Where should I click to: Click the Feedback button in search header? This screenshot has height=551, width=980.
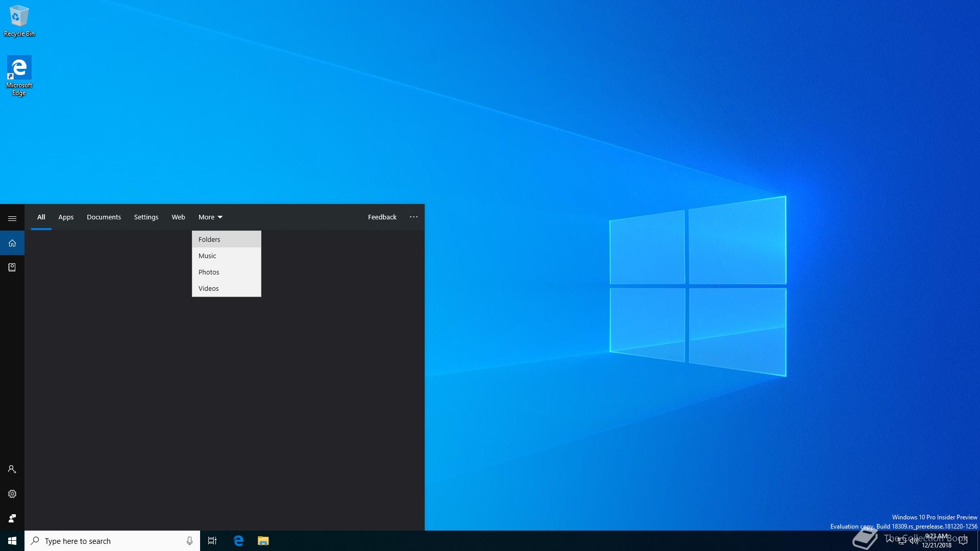pyautogui.click(x=382, y=217)
